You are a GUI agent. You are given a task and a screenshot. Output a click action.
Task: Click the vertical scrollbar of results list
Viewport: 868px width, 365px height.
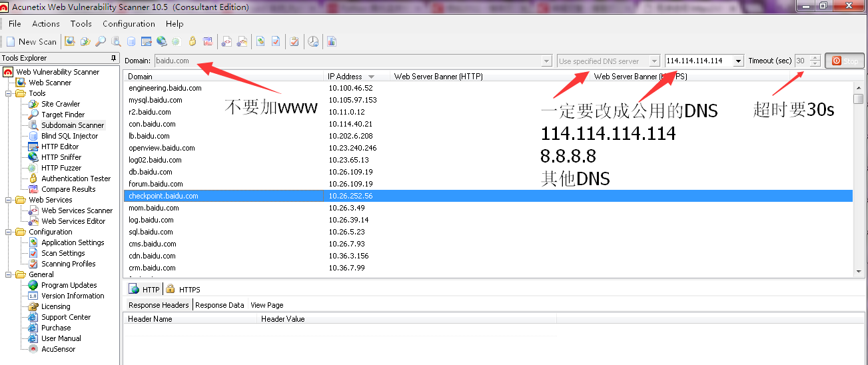tap(858, 179)
